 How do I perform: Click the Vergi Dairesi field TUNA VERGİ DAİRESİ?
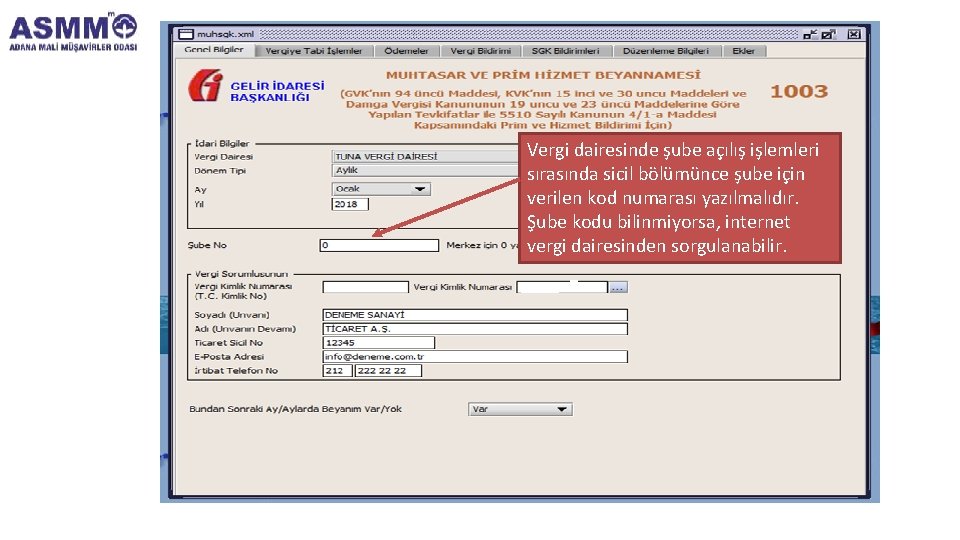[424, 156]
